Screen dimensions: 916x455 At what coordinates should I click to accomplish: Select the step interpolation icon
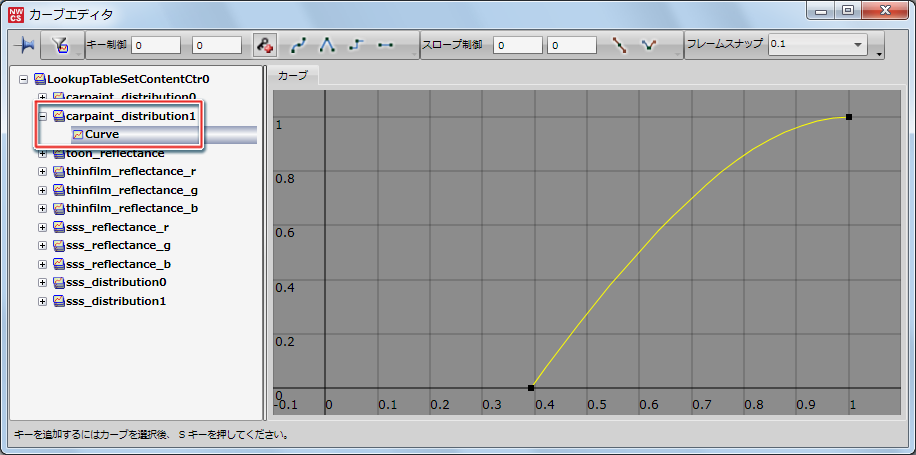(356, 45)
